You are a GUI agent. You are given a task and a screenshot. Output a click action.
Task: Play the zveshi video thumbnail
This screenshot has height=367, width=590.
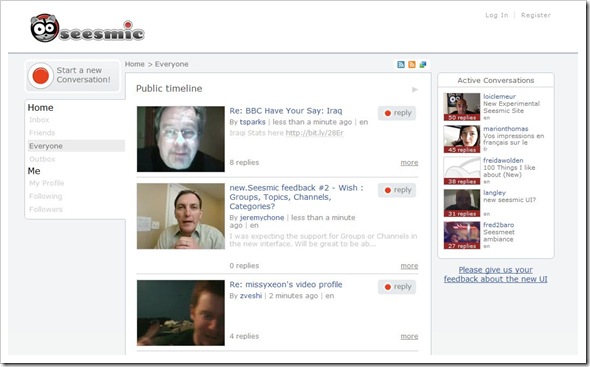coord(181,313)
